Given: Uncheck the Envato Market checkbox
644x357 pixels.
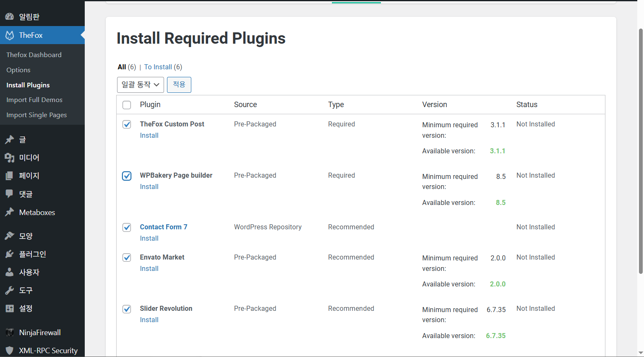Looking at the screenshot, I should click(127, 257).
